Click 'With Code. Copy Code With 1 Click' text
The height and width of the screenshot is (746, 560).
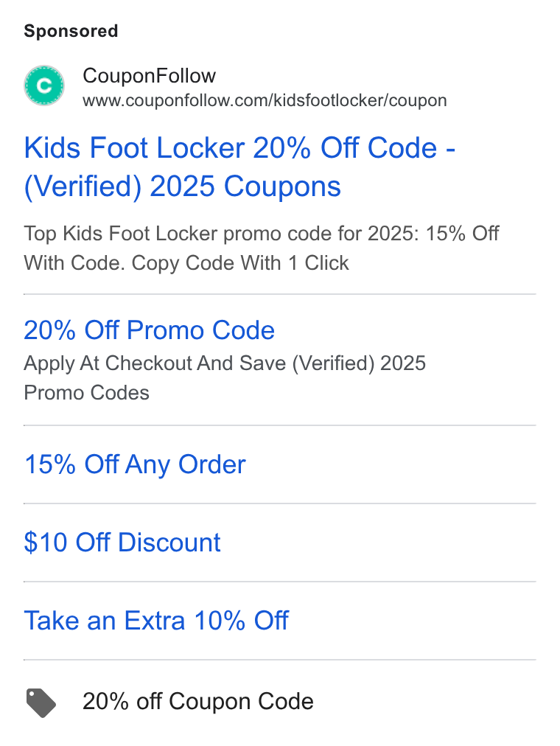[186, 263]
